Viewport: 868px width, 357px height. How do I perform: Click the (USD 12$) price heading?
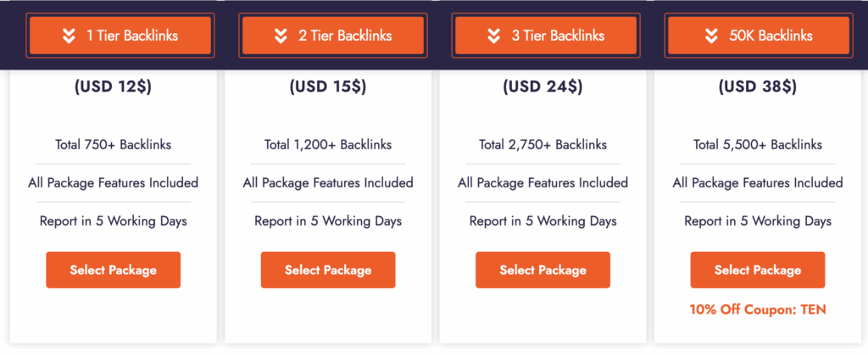(x=113, y=86)
